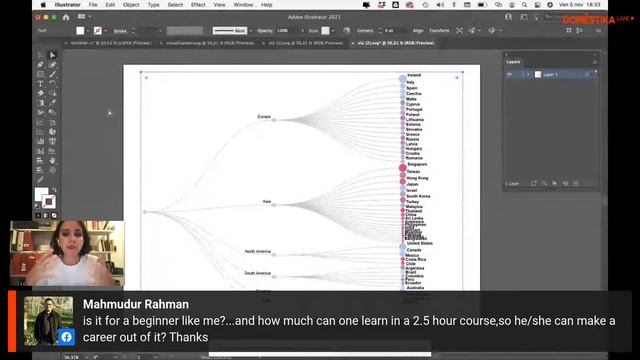Click the Singapore label in chart
Viewport: 640px width, 360px height.
click(417, 164)
